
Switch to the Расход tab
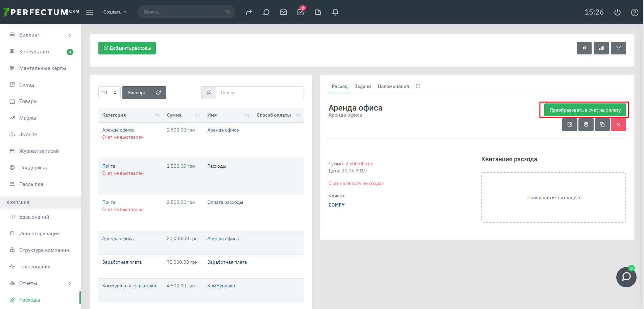pyautogui.click(x=340, y=87)
